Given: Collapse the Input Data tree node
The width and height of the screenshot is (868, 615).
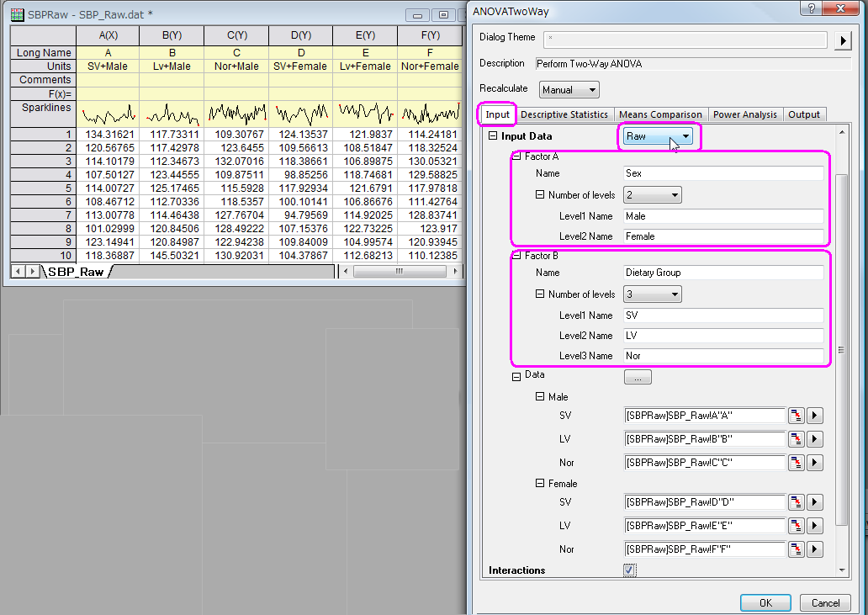Looking at the screenshot, I should click(493, 136).
